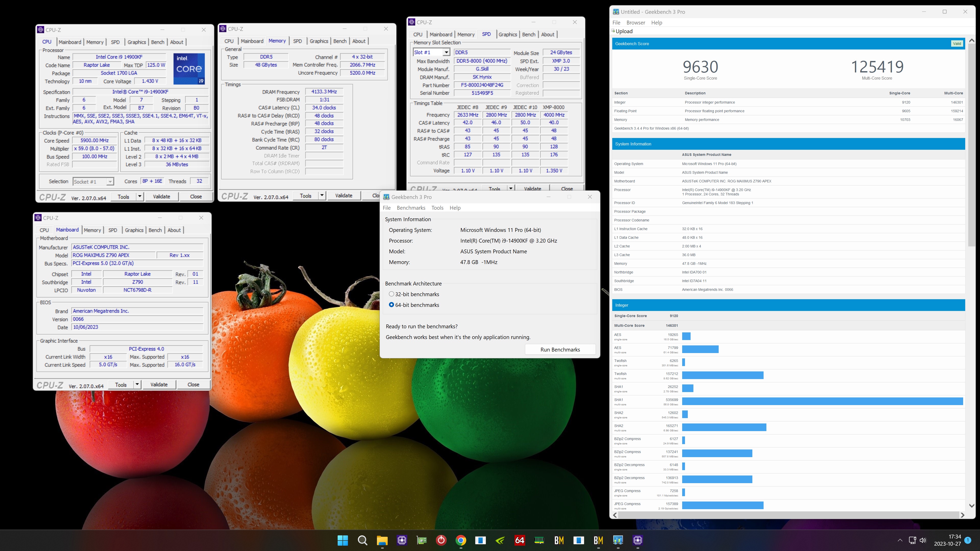Click the Upload icon in Geekbench results
The height and width of the screenshot is (551, 980).
click(613, 31)
